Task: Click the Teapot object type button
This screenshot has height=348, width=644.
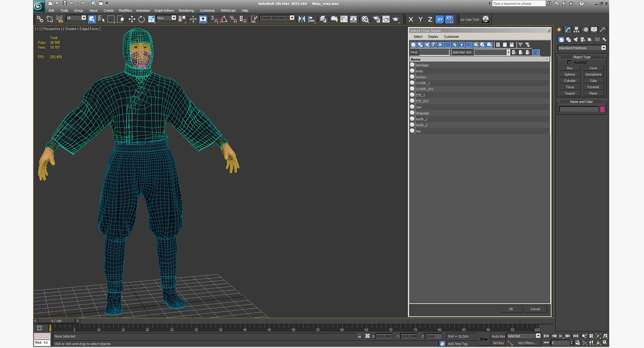Action: 570,93
